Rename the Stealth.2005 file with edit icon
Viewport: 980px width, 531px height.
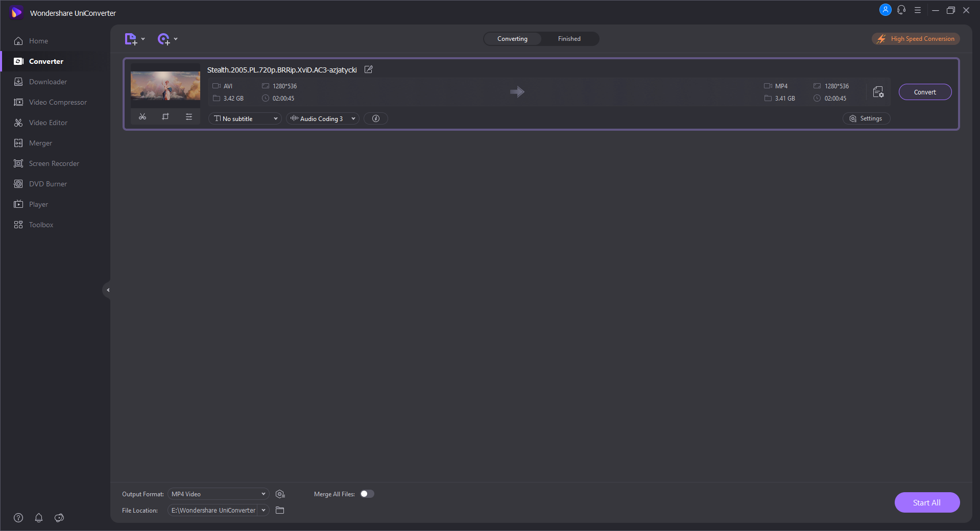[x=368, y=69]
